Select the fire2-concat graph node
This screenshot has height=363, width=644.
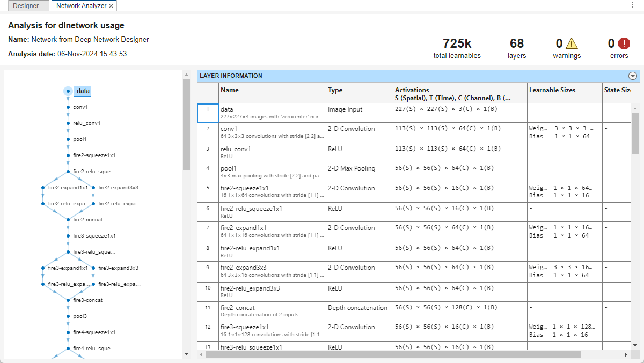click(87, 220)
